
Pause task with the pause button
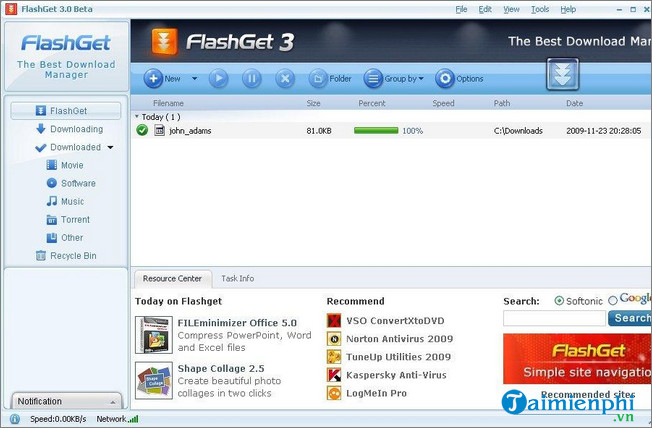(252, 78)
